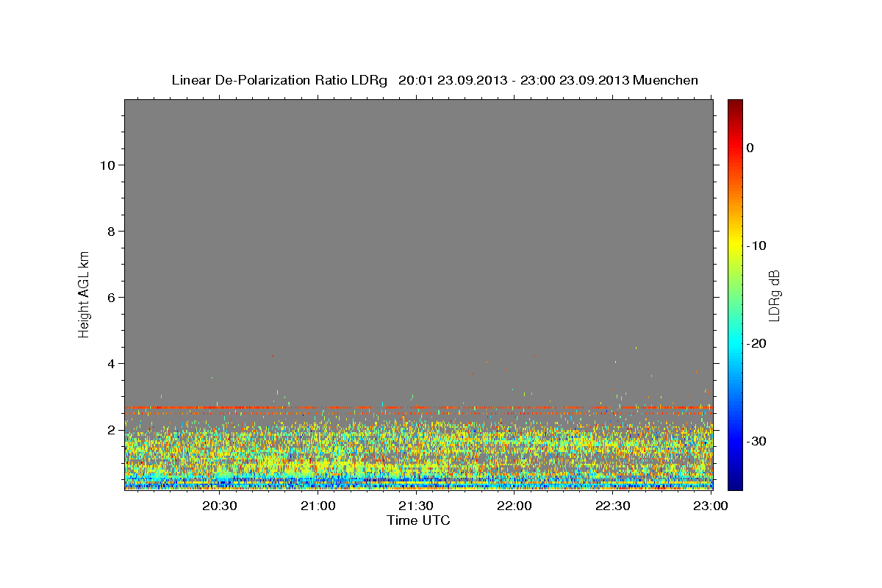This screenshot has height=588, width=882.
Task: Click the 21:30 time tick label
Action: click(416, 506)
